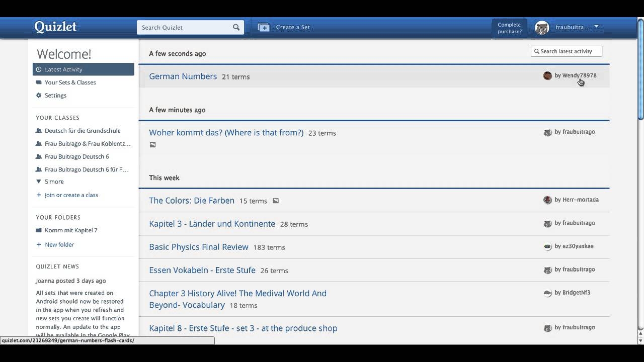Open Your Sets & Classes

(70, 82)
